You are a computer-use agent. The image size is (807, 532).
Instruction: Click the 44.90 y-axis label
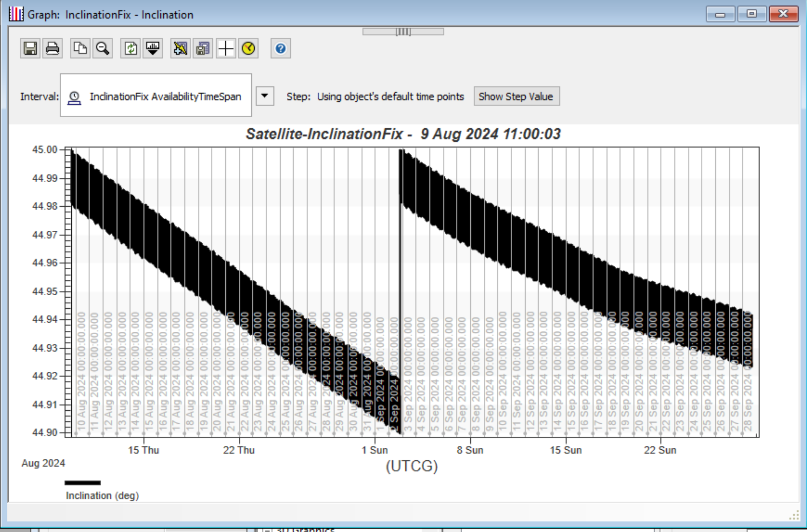45,433
